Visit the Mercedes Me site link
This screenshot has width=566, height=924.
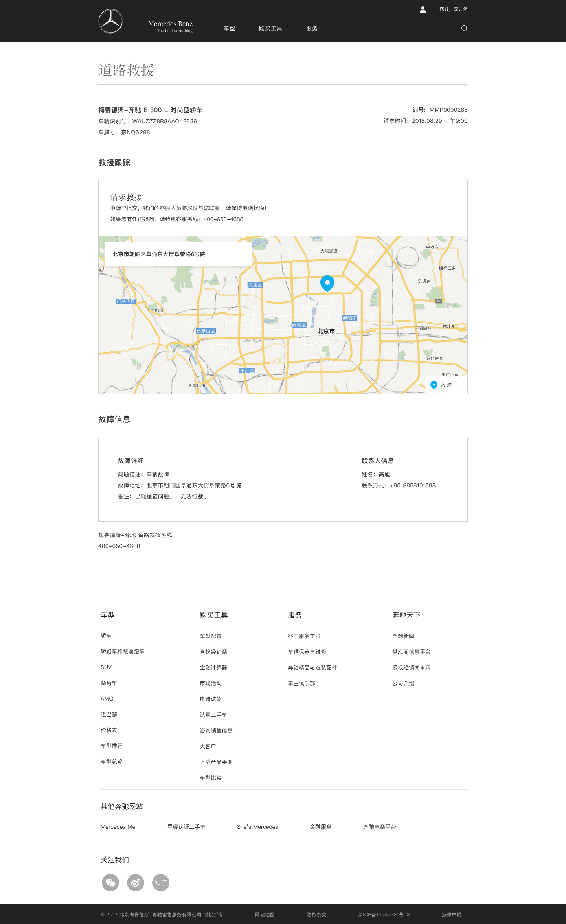click(118, 827)
